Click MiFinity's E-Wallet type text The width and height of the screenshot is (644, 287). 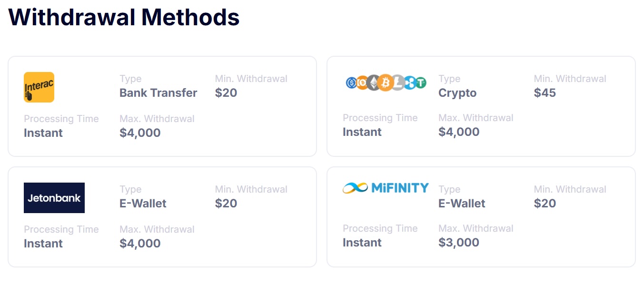click(x=462, y=203)
